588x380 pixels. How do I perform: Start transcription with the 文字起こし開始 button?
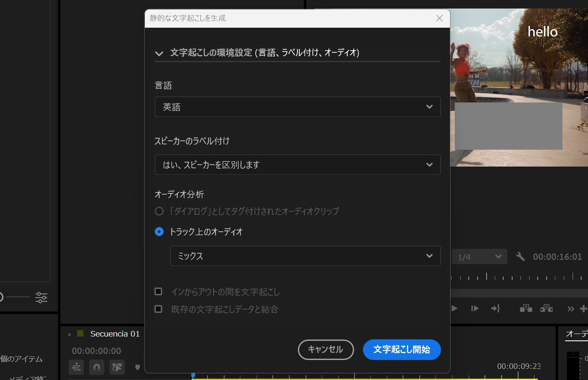point(401,349)
